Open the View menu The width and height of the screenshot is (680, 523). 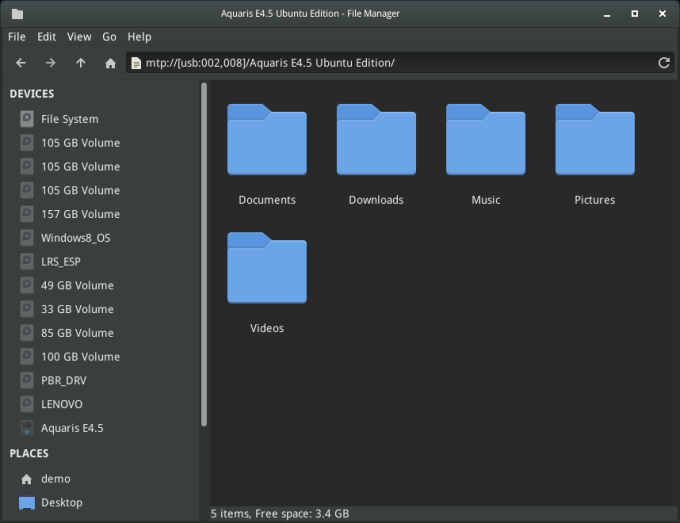(x=79, y=37)
